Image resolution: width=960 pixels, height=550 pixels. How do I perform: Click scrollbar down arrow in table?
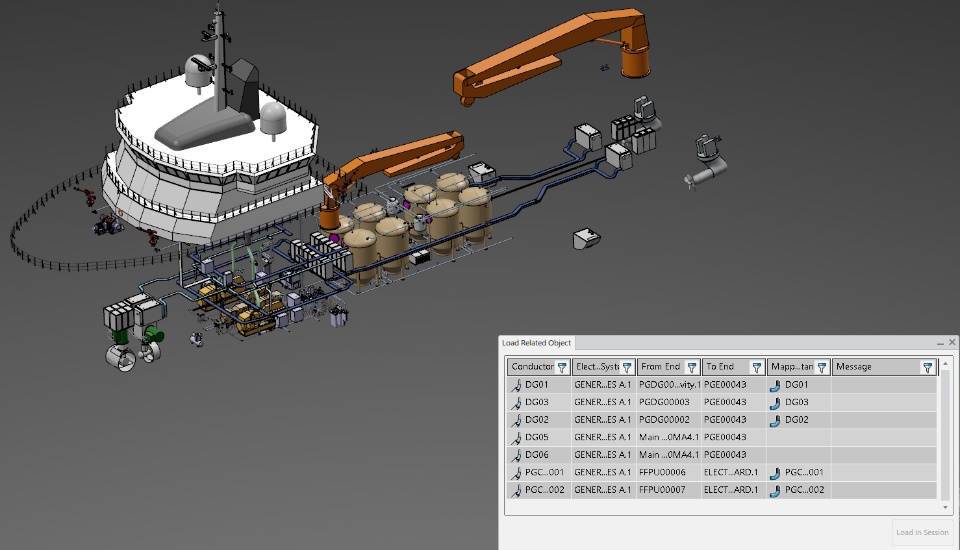point(945,507)
